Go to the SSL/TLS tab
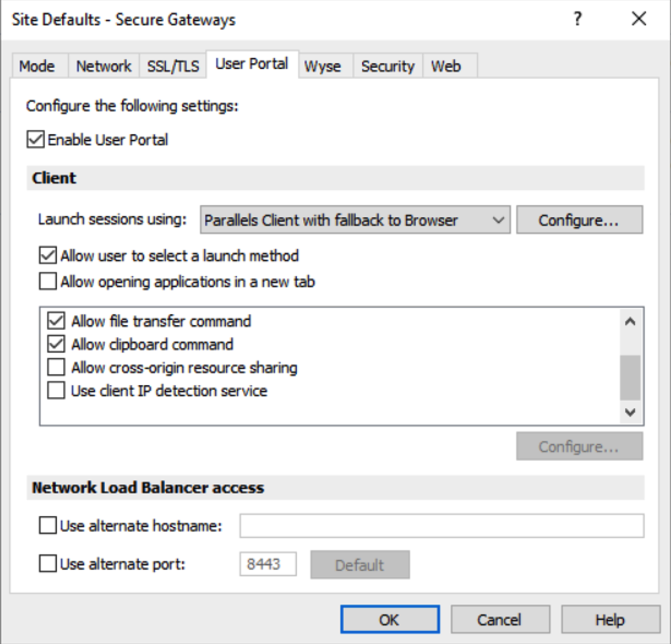671x644 pixels. [x=173, y=66]
